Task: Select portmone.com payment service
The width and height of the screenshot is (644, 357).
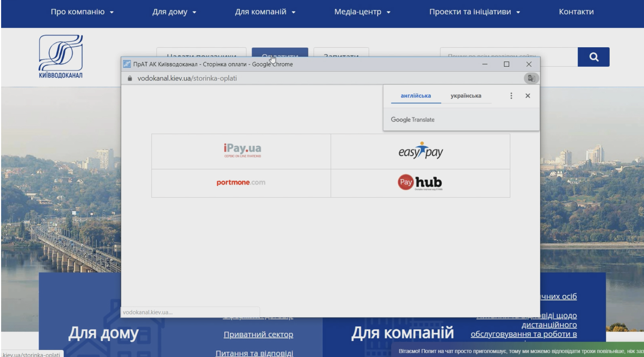Action: click(x=241, y=182)
